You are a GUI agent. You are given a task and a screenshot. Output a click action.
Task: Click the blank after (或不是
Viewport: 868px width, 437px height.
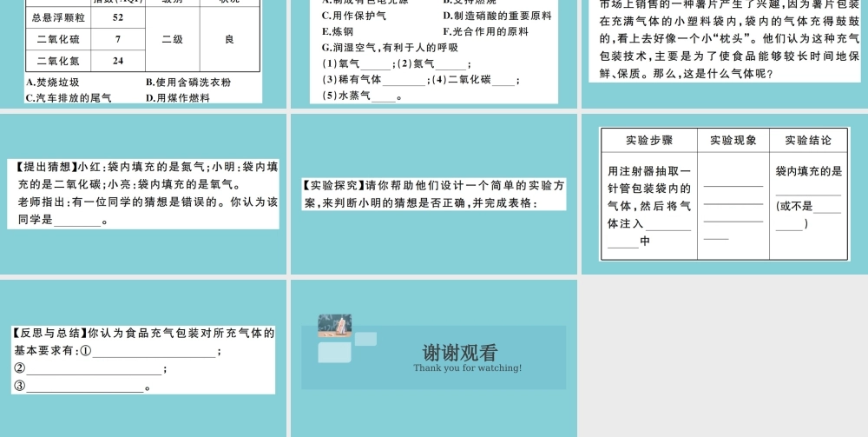[827, 207]
